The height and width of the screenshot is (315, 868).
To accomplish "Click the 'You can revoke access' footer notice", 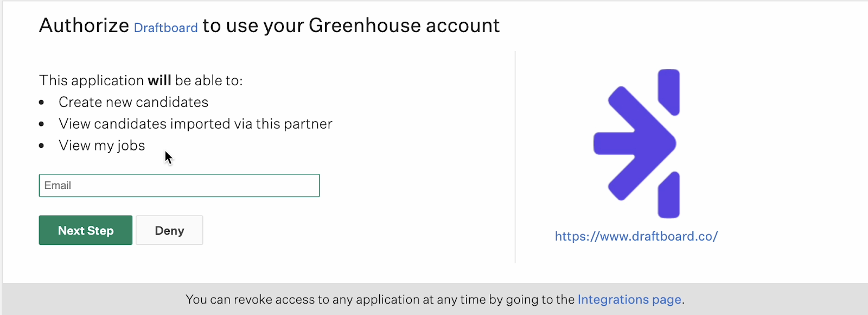I will [x=435, y=300].
